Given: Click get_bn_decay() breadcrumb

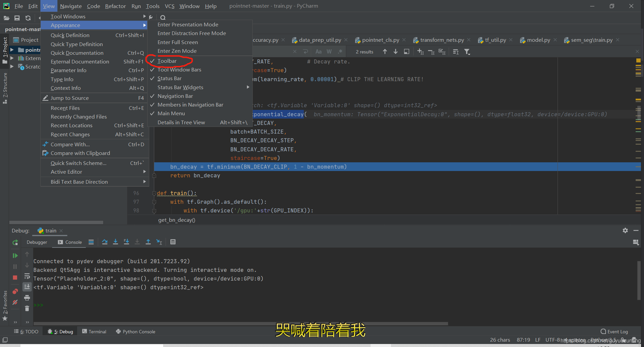Looking at the screenshot, I should point(177,220).
